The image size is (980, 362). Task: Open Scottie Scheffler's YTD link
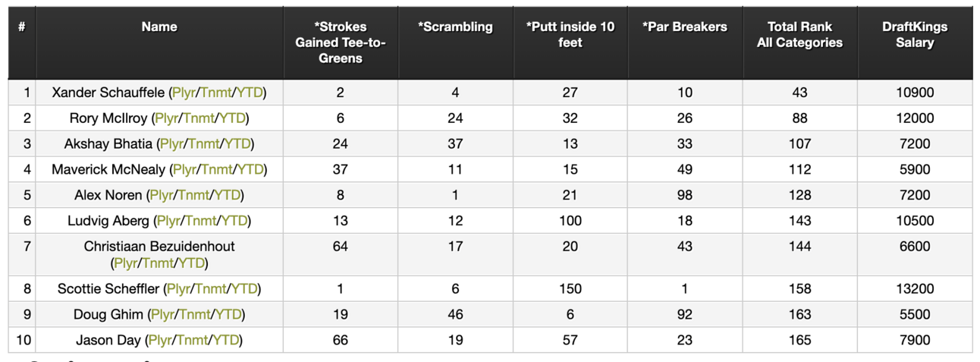244,289
